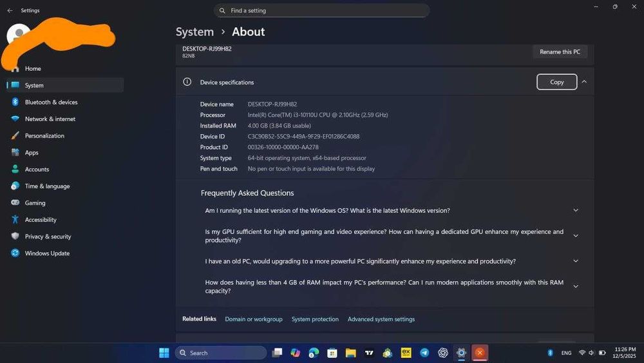Screen dimensions: 644x363
Task: Open Domain or workgroup link
Action: [x=253, y=319]
